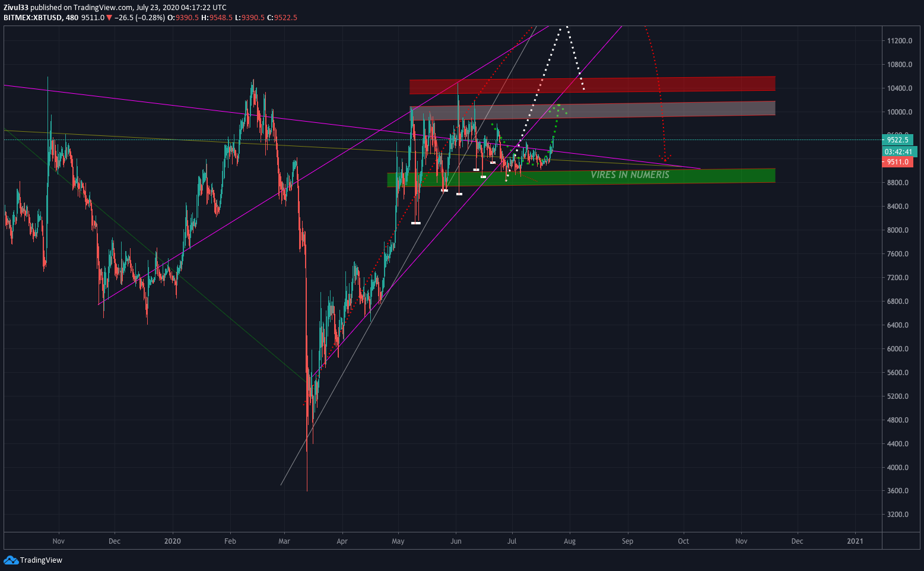Click the Apr label on the time axis

tap(342, 541)
